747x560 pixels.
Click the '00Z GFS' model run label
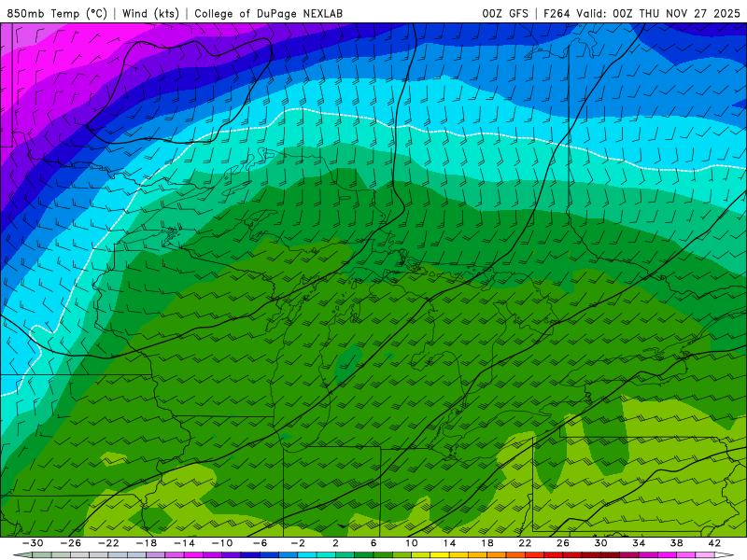505,14
